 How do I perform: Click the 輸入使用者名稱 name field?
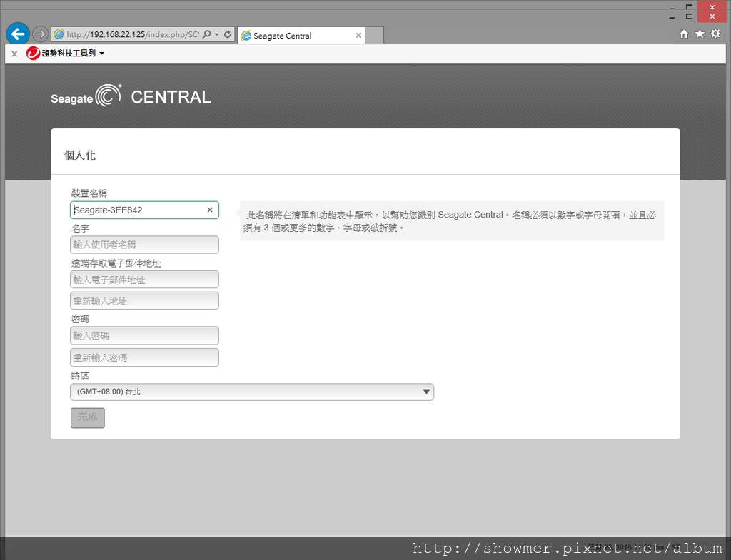pos(144,245)
